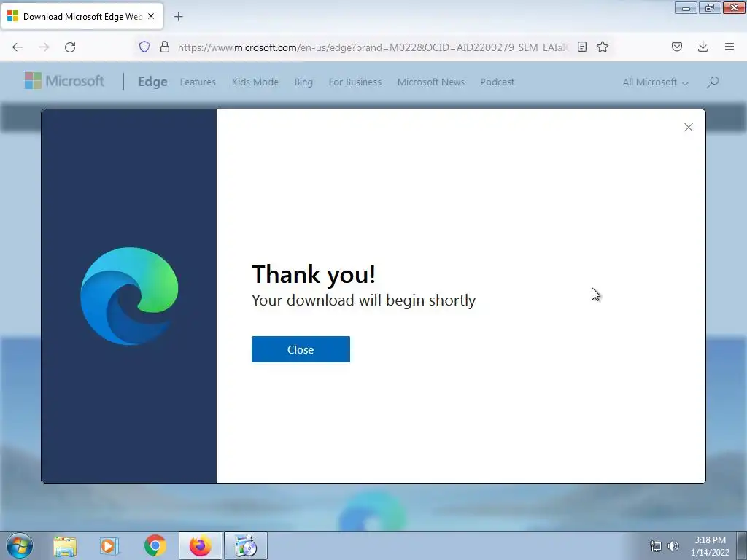Open the Kids Mode nav item
747x560 pixels.
[x=255, y=82]
